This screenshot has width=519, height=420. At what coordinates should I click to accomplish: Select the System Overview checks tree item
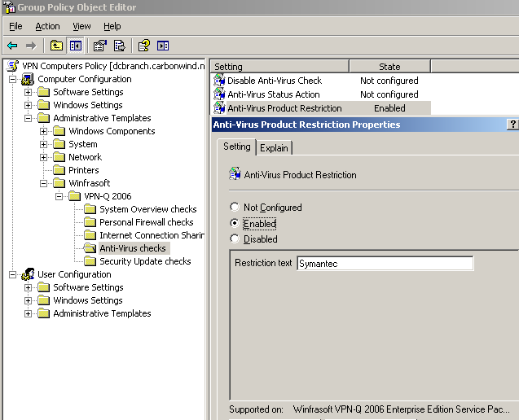tap(148, 209)
